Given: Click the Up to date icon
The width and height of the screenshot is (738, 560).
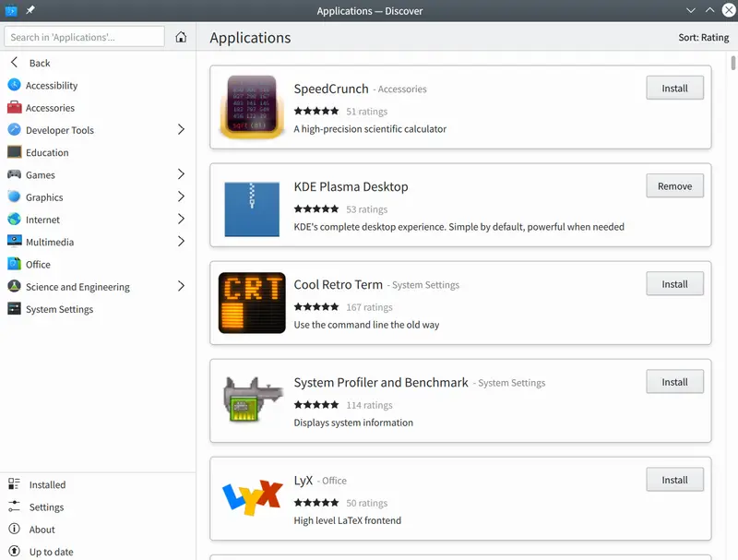Looking at the screenshot, I should pyautogui.click(x=14, y=551).
